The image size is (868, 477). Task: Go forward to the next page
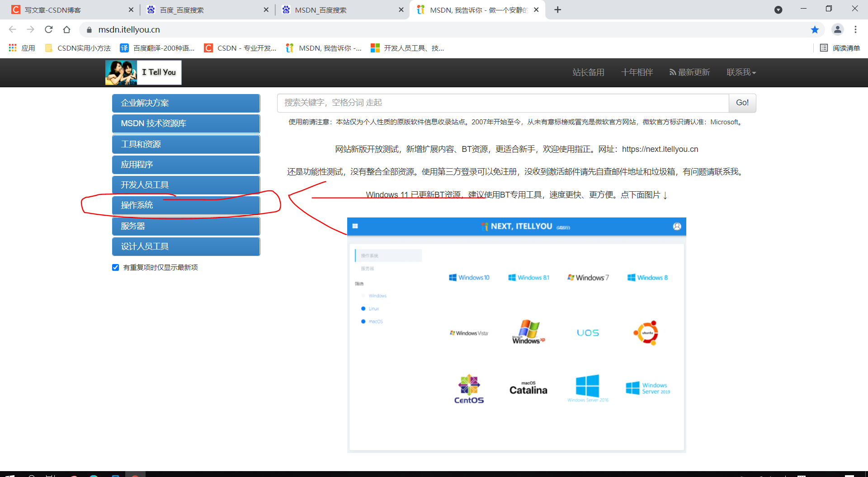pyautogui.click(x=31, y=29)
